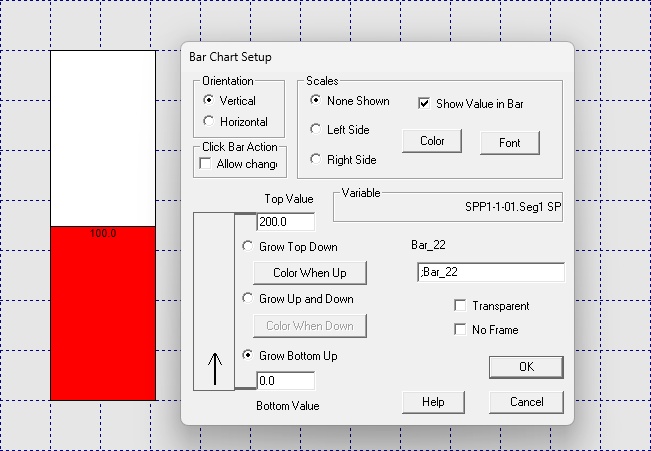Image resolution: width=651 pixels, height=451 pixels.
Task: Enable the Transparent checkbox
Action: coord(460,306)
